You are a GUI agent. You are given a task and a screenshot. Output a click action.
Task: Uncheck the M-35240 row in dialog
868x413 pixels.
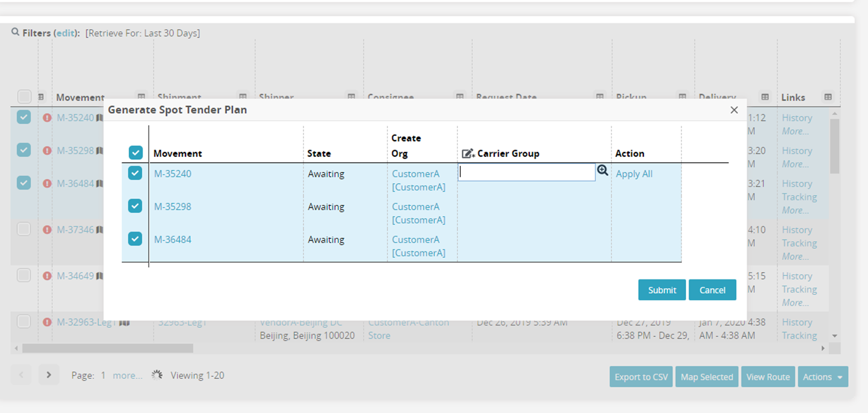tap(135, 174)
